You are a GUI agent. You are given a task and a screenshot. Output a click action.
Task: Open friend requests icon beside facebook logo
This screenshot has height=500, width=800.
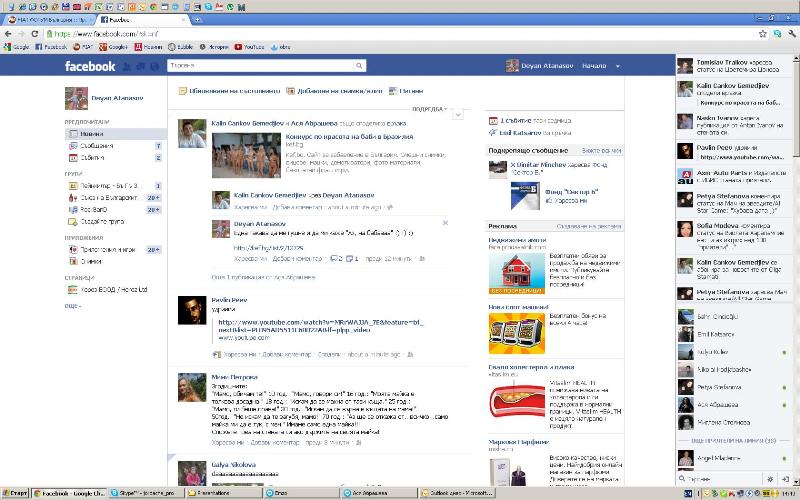click(x=127, y=66)
